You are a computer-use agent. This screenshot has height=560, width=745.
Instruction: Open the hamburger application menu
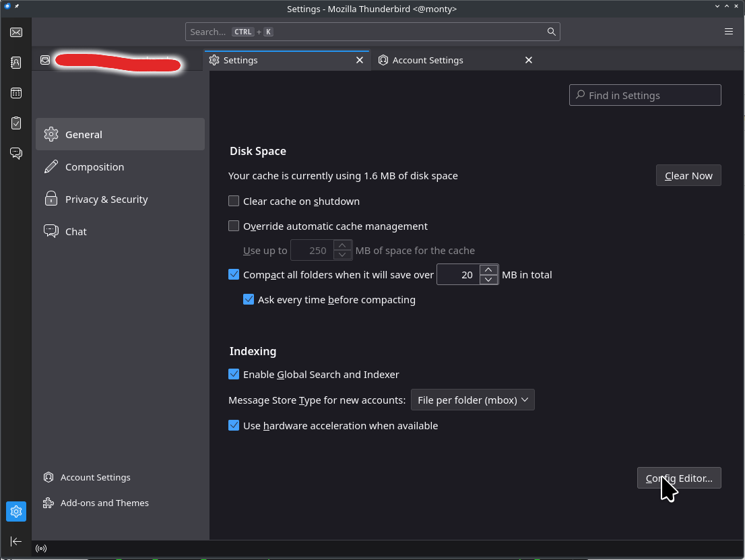pos(729,32)
